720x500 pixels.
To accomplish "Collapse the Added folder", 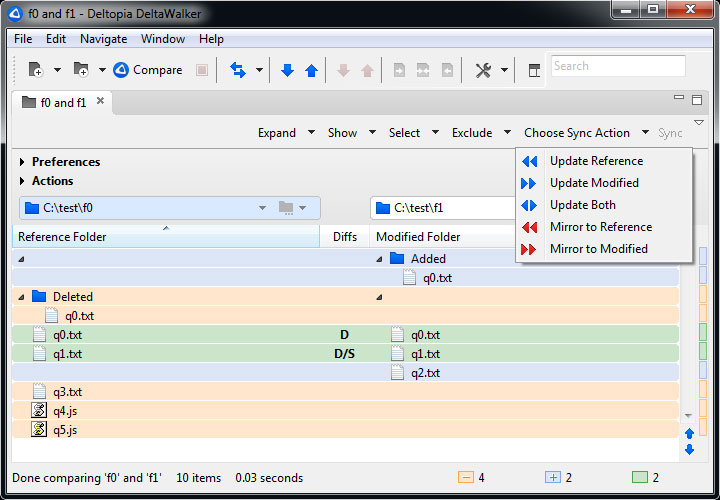I will (x=379, y=259).
